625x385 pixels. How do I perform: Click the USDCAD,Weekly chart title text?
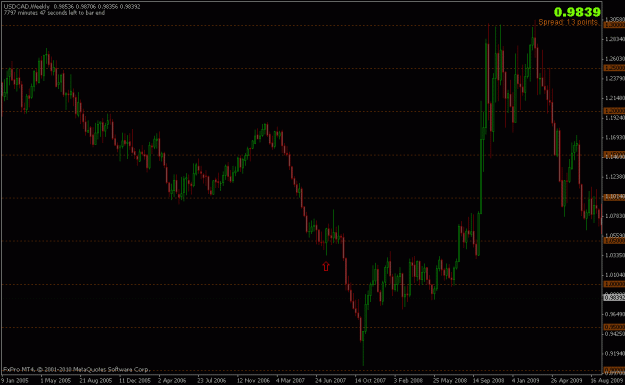(27, 7)
